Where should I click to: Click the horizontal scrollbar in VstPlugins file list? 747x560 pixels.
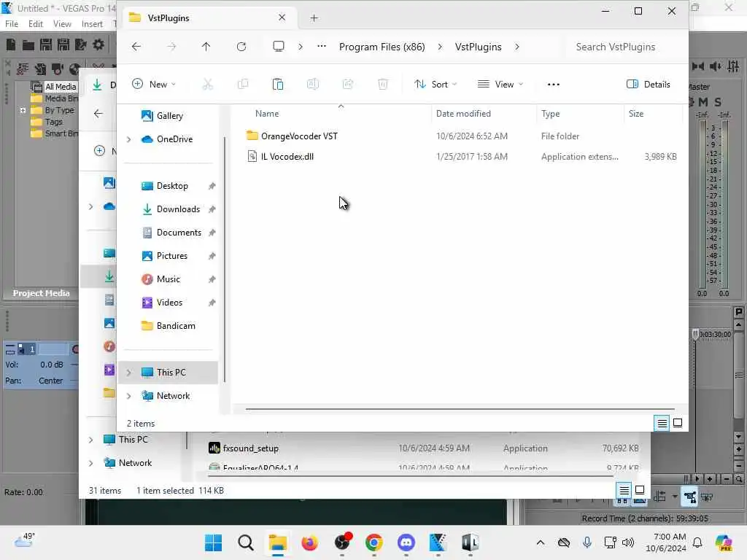(460, 408)
